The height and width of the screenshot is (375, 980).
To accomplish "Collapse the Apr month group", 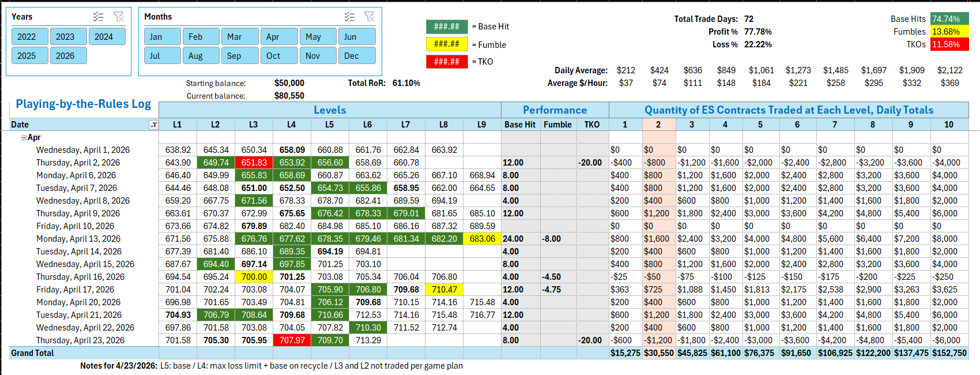I will coord(24,137).
